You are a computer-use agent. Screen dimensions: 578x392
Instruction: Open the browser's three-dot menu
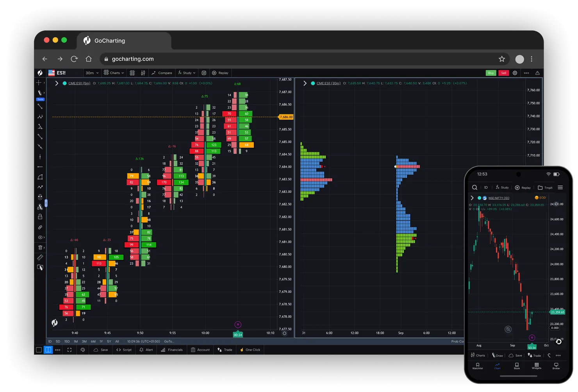click(532, 59)
